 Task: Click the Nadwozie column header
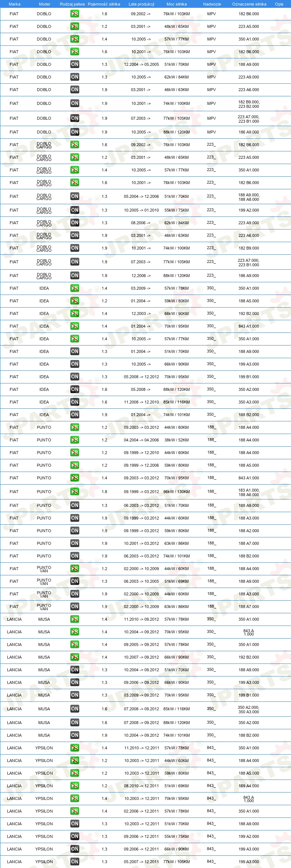[212, 4]
